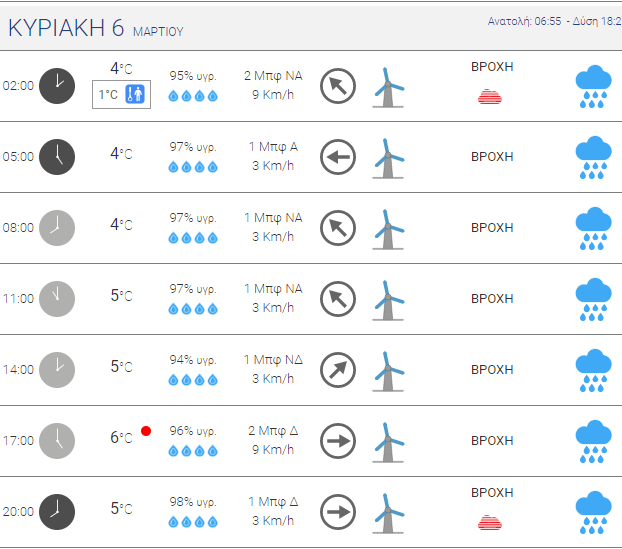Click the red fog warning icon at 20:00
The width and height of the screenshot is (622, 549).
tap(490, 523)
